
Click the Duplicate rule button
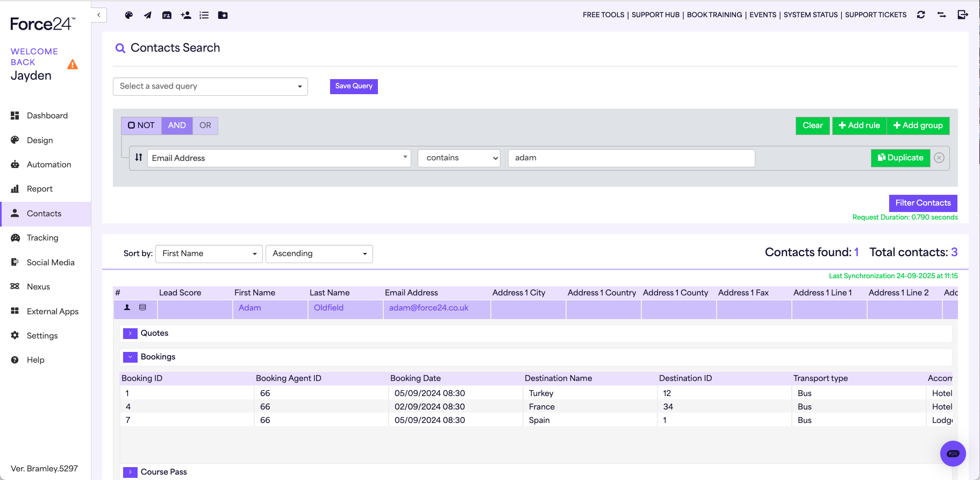click(x=900, y=158)
